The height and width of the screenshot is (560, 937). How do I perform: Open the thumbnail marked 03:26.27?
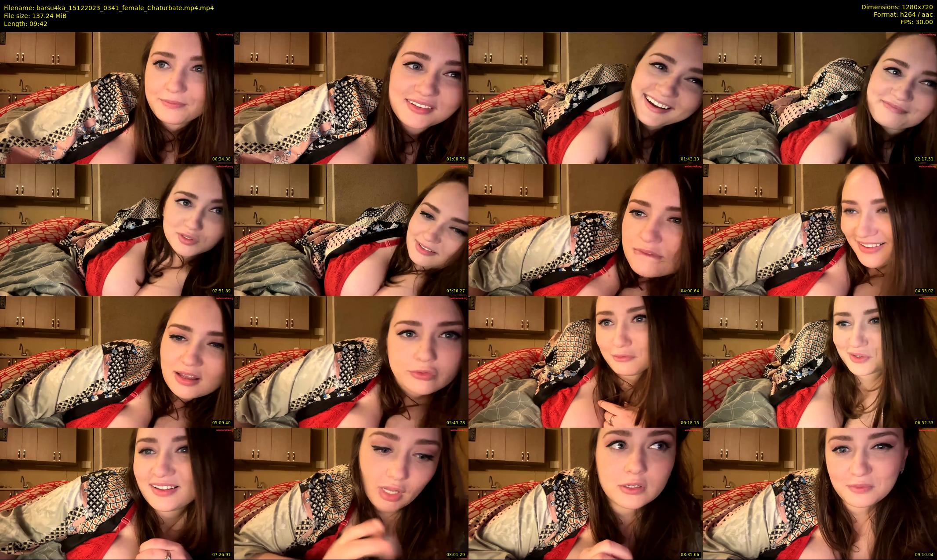tap(351, 229)
